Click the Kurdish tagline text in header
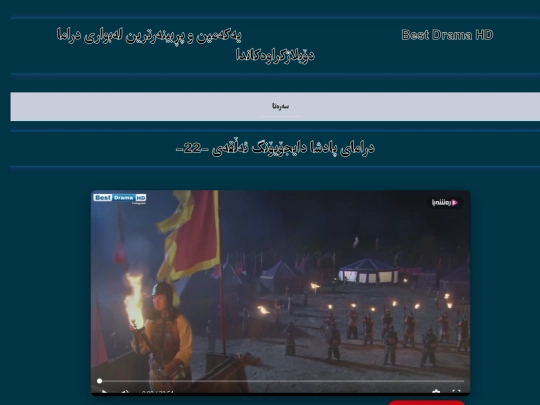 click(186, 45)
